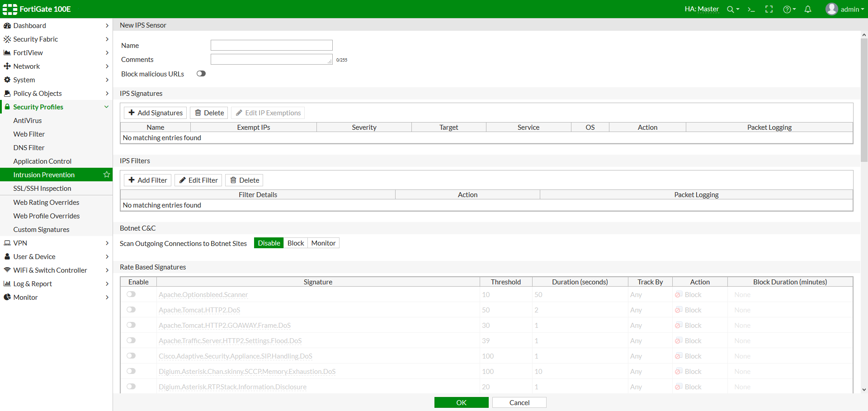Expand Policy & Objects menu chevron
Screen dimensions: 868x411
point(107,94)
